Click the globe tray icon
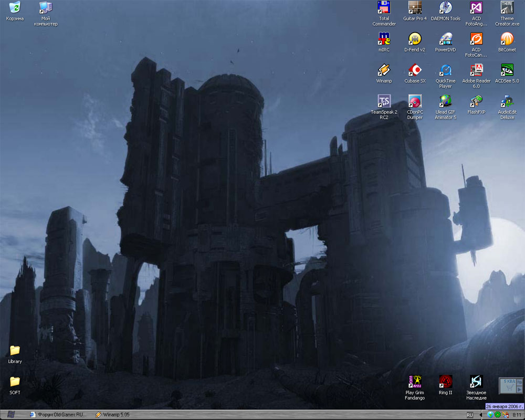 pyautogui.click(x=490, y=415)
